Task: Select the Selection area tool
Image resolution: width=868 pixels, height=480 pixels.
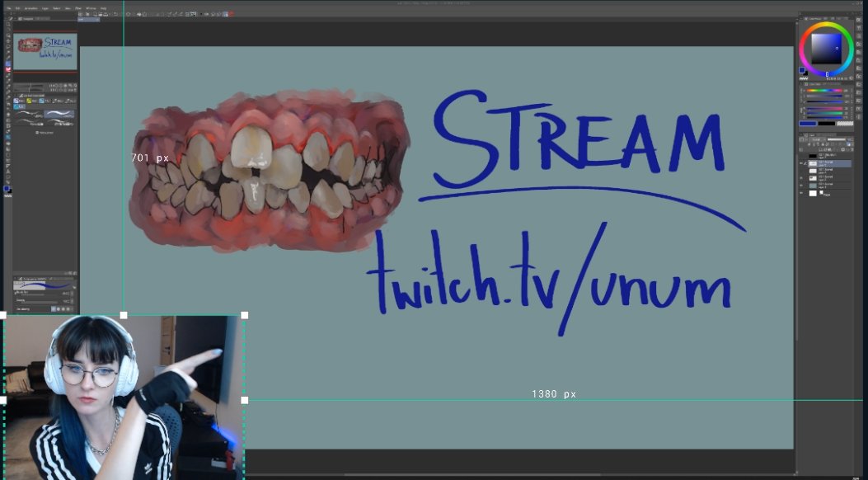Action: 7,46
